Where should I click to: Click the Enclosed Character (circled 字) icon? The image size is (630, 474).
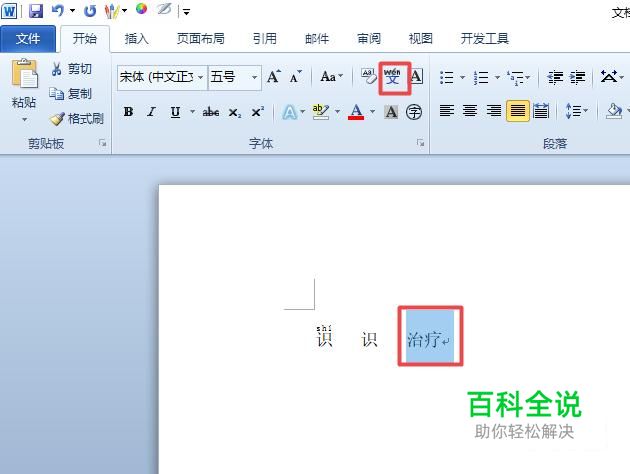click(414, 112)
